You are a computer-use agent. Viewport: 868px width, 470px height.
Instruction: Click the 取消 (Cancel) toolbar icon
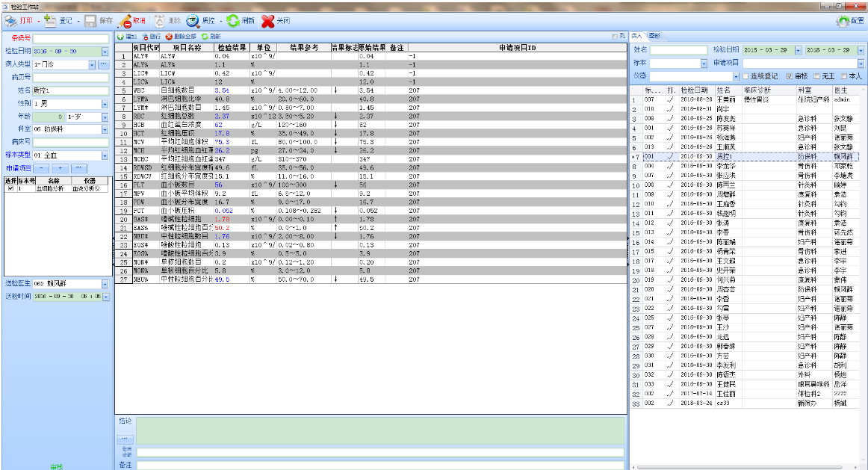(127, 22)
